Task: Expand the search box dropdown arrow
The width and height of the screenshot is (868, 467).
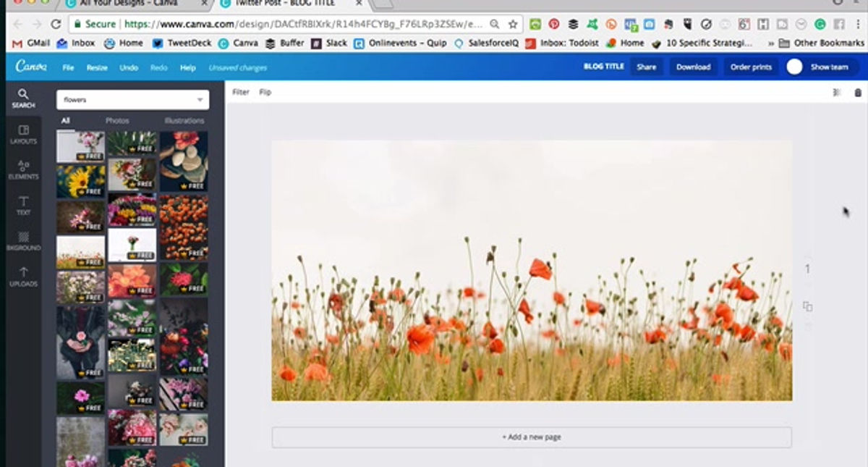Action: (x=200, y=100)
